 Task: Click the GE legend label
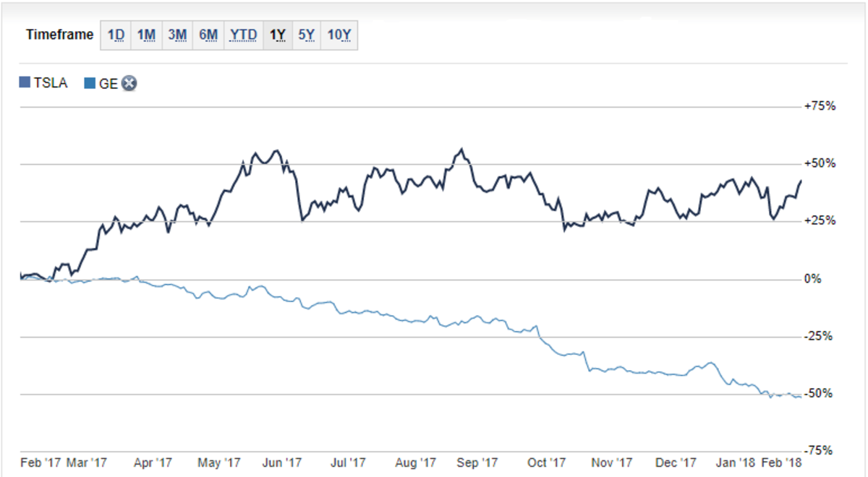[108, 82]
